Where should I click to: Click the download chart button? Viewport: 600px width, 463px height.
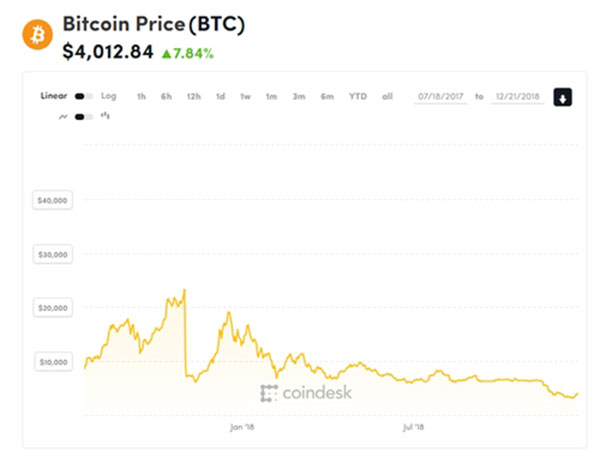pos(563,97)
